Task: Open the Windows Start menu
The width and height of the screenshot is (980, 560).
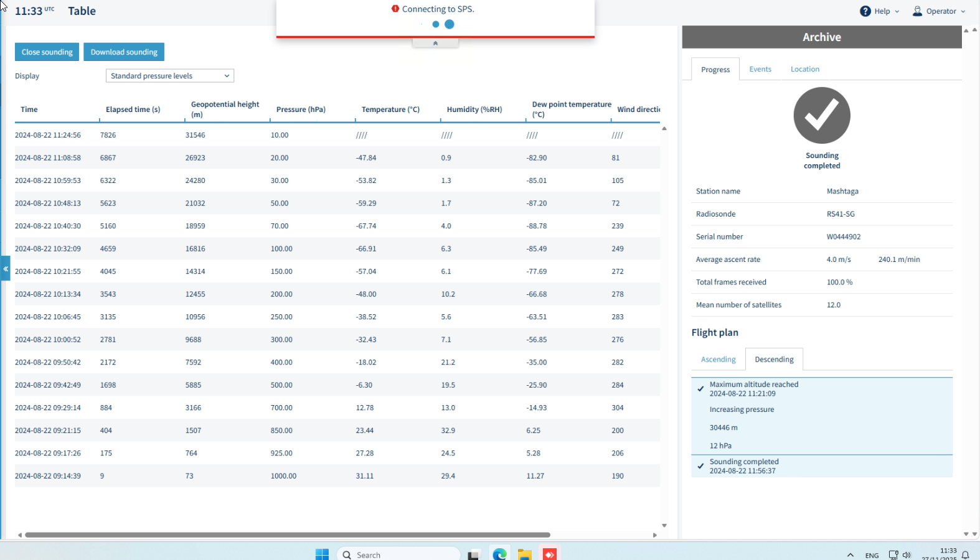Action: [322, 554]
